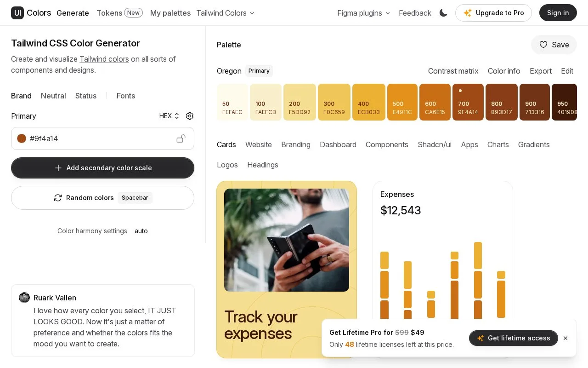This screenshot has width=588, height=368.
Task: Open the Website preview tab
Action: (x=259, y=144)
